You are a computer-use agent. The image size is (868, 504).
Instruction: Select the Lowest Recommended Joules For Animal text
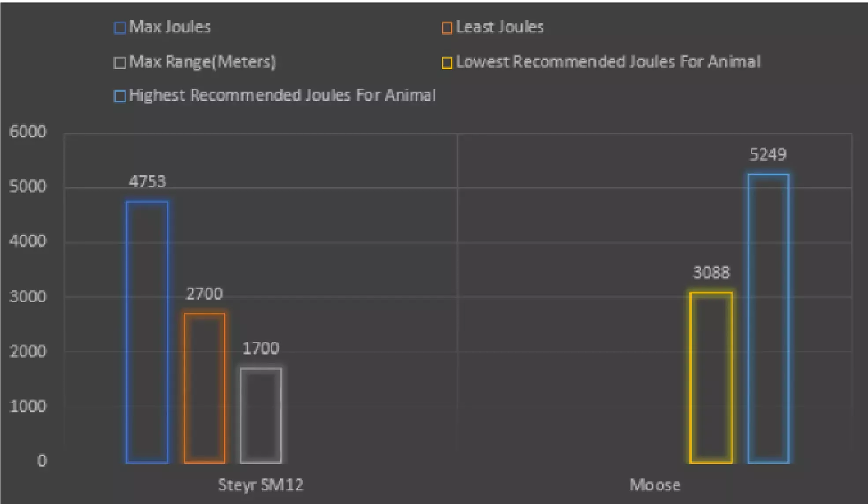coord(608,62)
